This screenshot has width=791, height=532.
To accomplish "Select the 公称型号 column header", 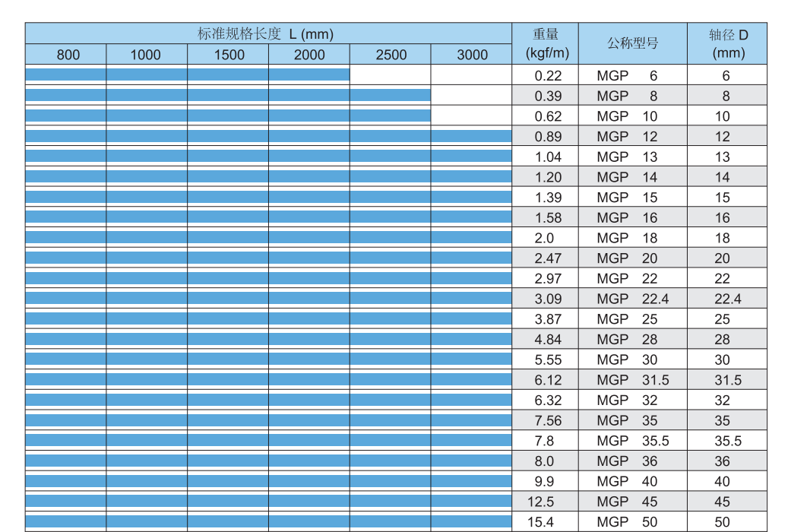I will coord(632,43).
